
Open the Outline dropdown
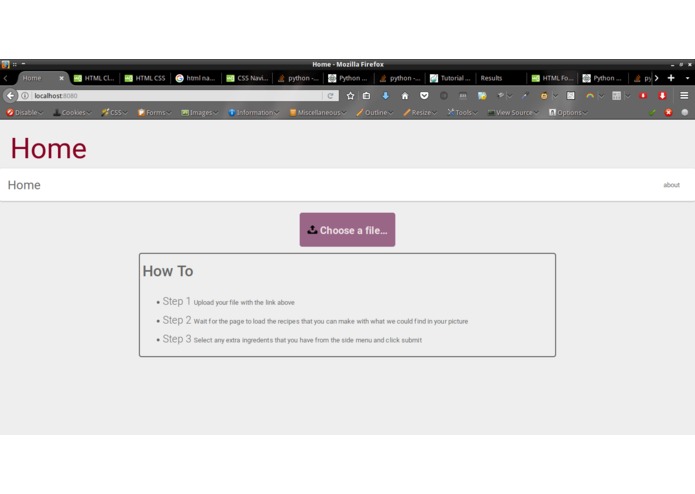pos(375,113)
